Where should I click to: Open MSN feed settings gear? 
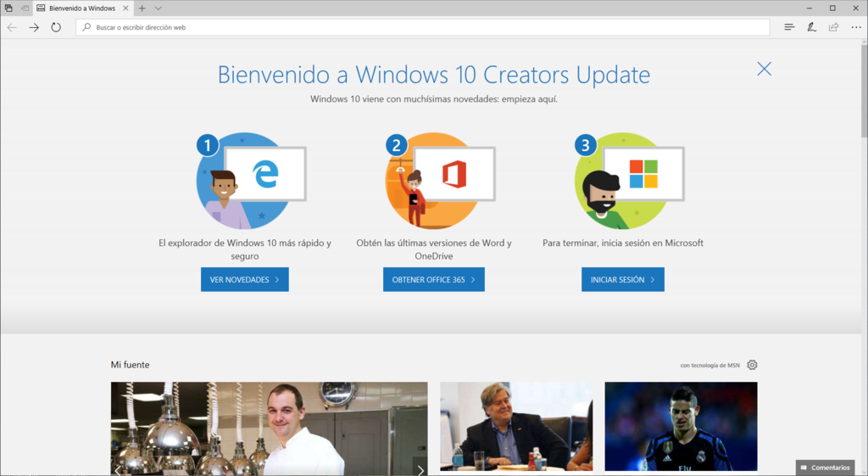pos(752,365)
